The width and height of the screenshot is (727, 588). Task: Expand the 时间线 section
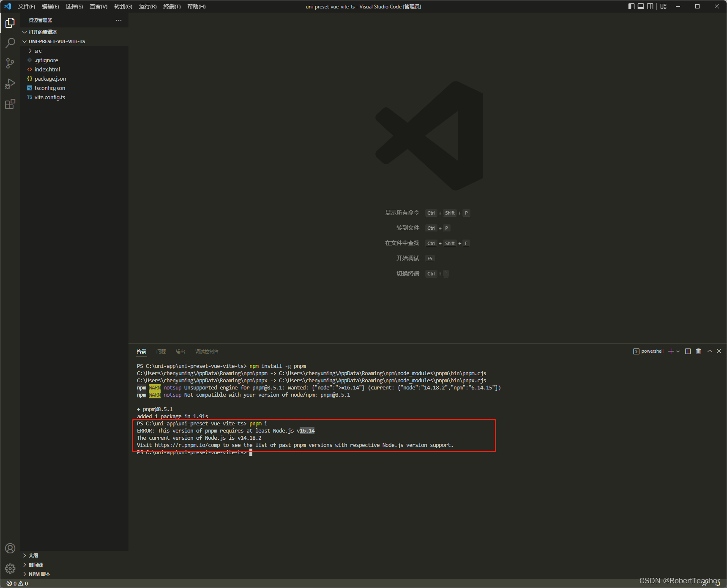point(74,565)
